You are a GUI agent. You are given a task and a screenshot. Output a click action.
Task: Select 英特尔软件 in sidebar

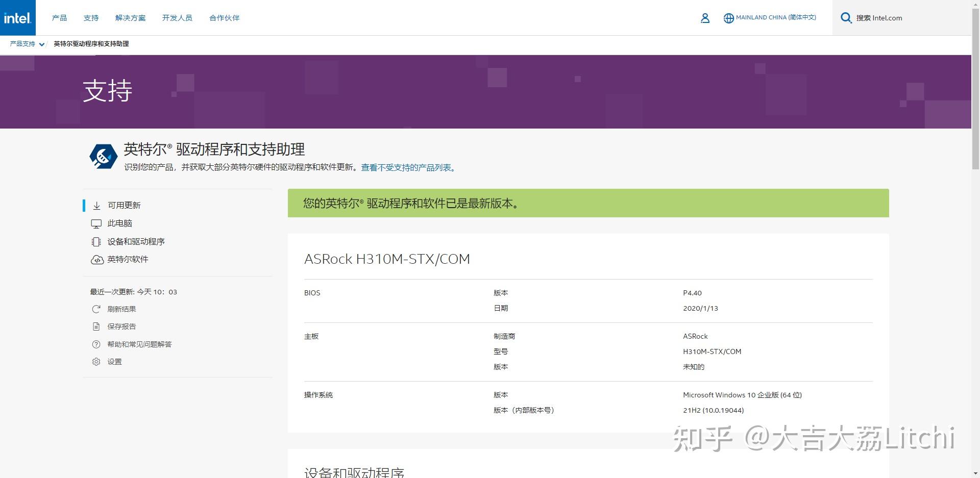[x=128, y=260]
